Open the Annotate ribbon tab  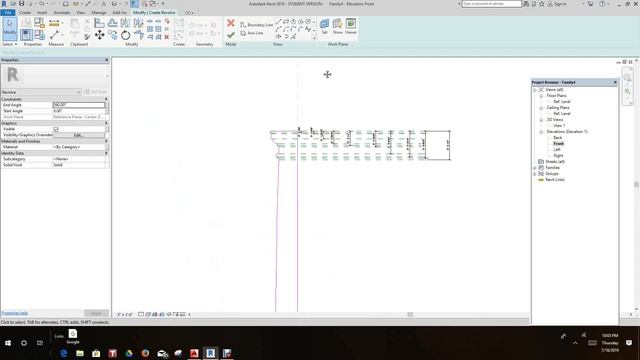(62, 13)
